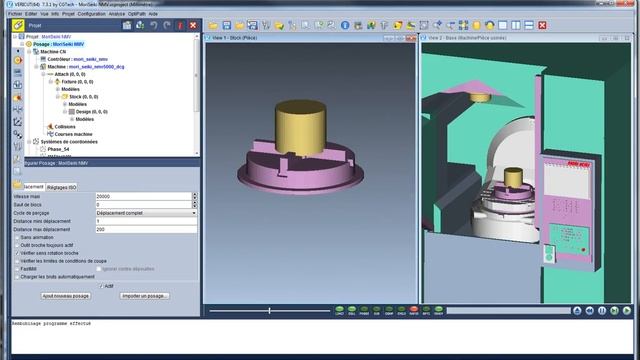
Task: Check Charger les bruts automatiquement checkbox
Action: point(17,277)
